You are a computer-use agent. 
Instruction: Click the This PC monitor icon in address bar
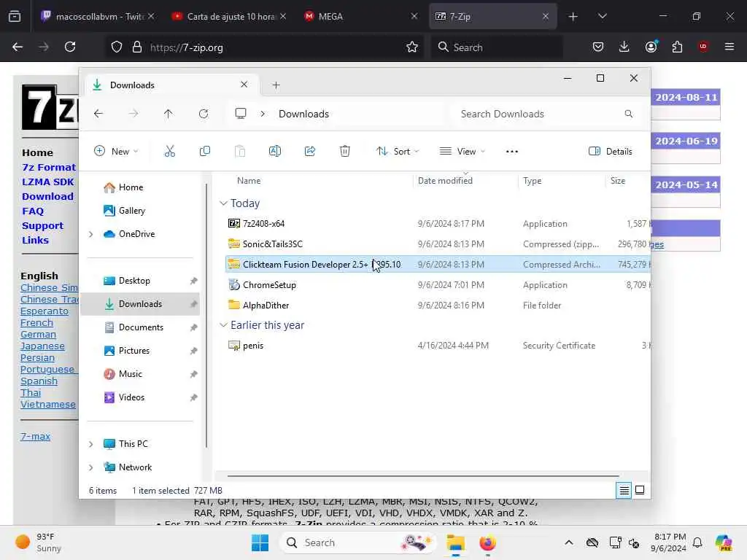(x=241, y=114)
